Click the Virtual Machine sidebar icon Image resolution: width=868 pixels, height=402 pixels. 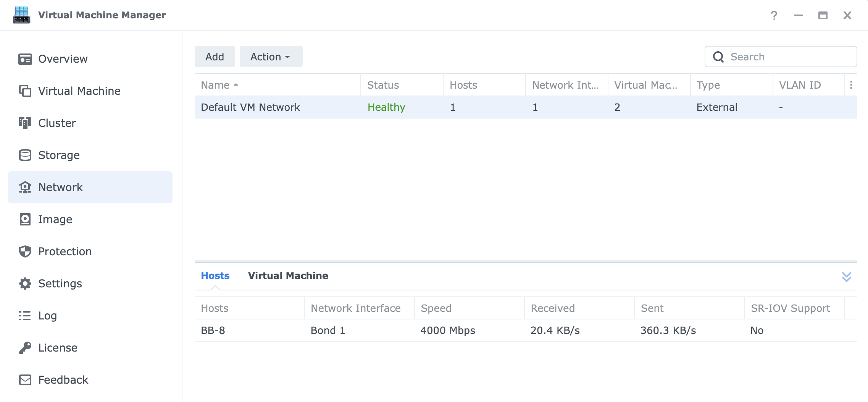click(25, 91)
